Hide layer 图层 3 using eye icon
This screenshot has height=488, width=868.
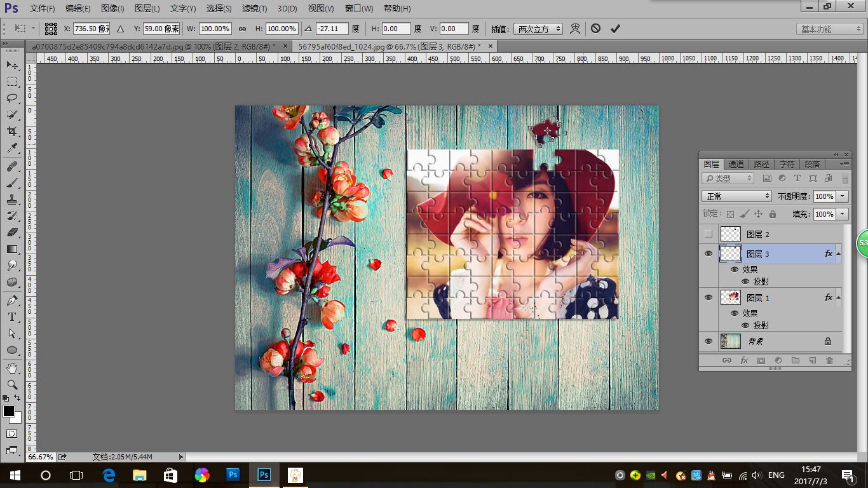click(709, 254)
